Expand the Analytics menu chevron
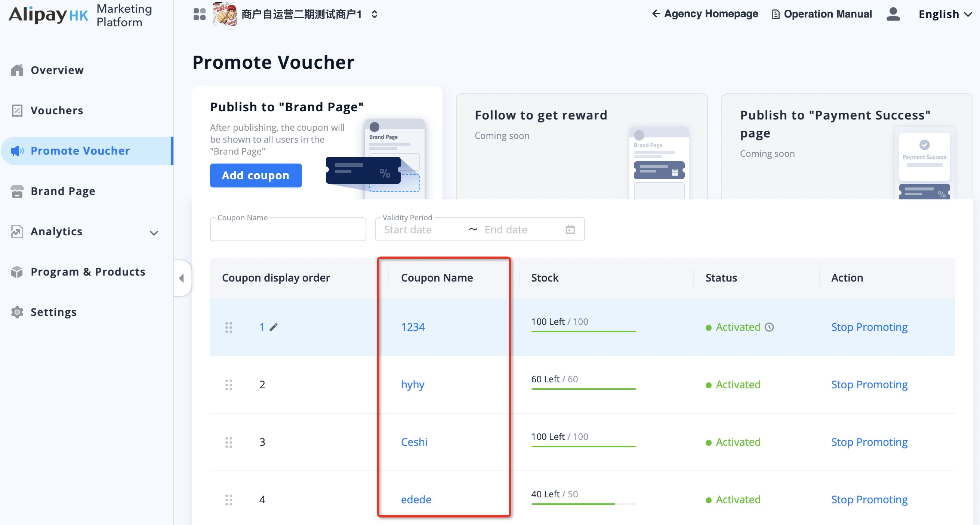980x525 pixels. [154, 233]
